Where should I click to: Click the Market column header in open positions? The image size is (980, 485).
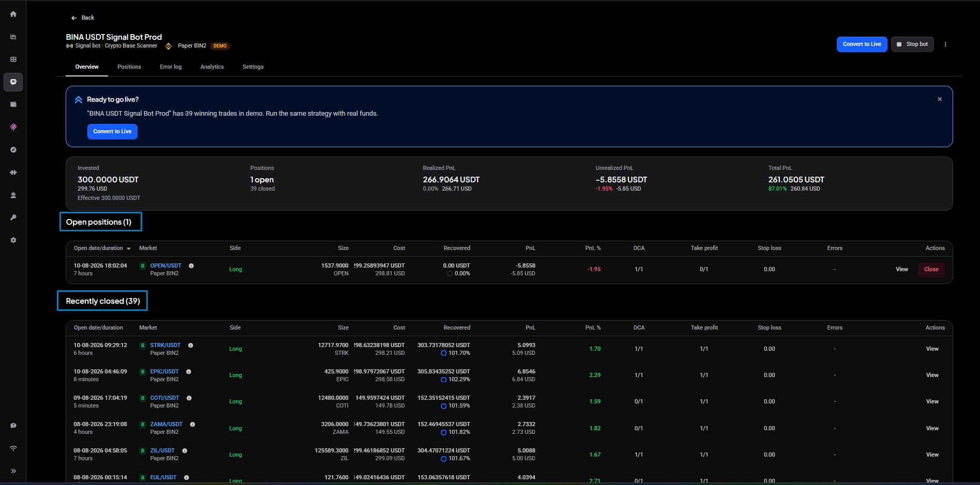[x=148, y=248]
